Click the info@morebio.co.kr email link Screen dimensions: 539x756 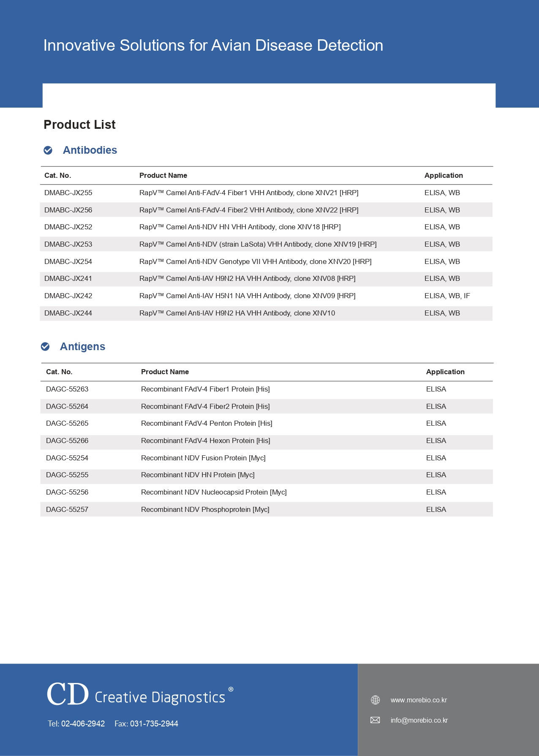point(419,720)
